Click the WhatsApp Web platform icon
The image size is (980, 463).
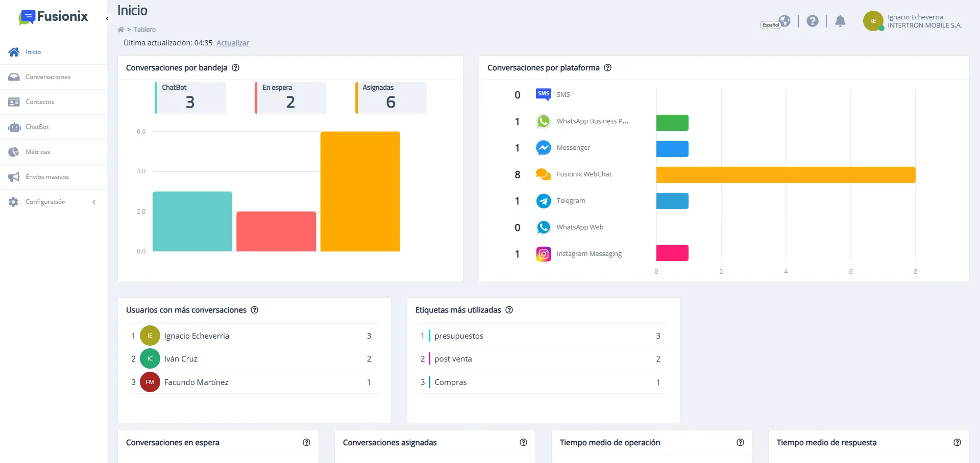coord(544,227)
